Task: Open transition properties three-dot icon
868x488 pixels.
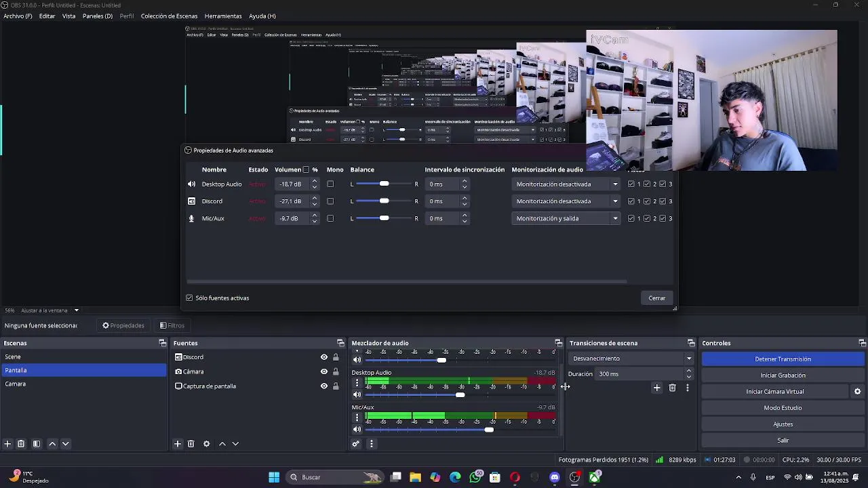Action: coord(688,388)
